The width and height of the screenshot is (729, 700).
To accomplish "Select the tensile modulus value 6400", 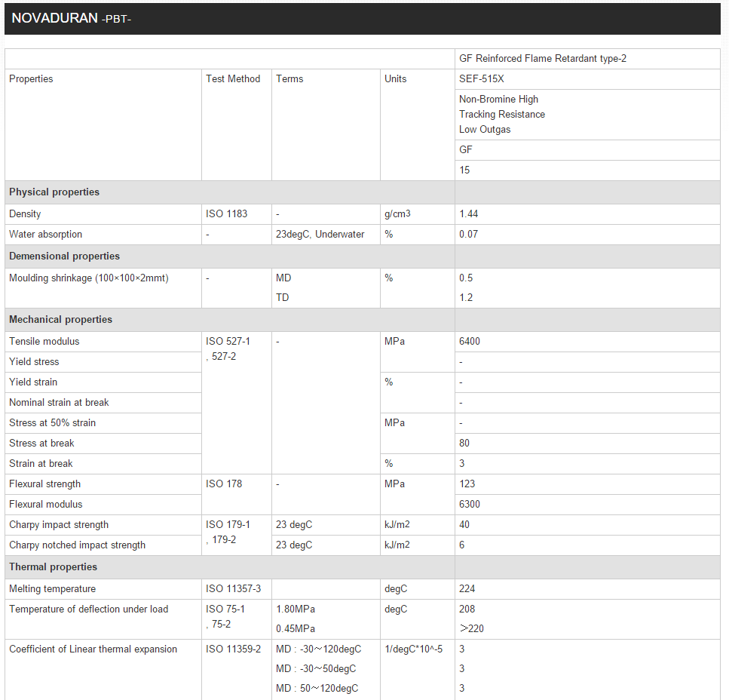I will pyautogui.click(x=469, y=342).
